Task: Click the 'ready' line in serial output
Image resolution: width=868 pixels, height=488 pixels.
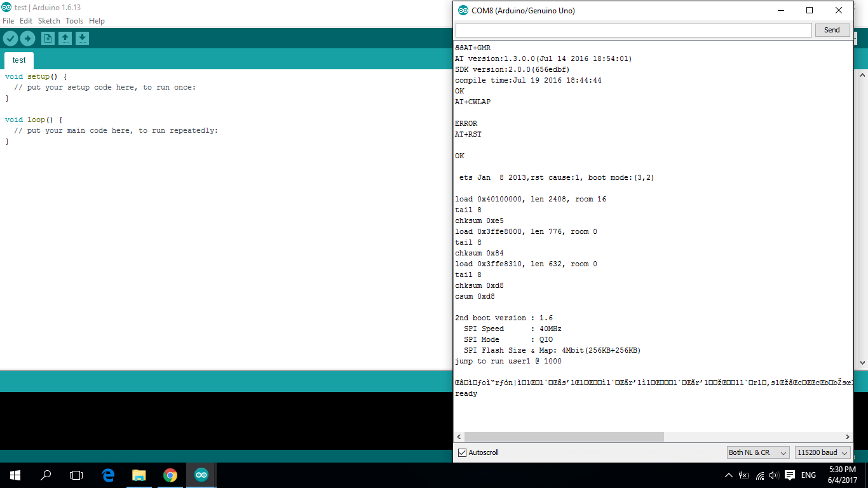Action: pyautogui.click(x=466, y=393)
